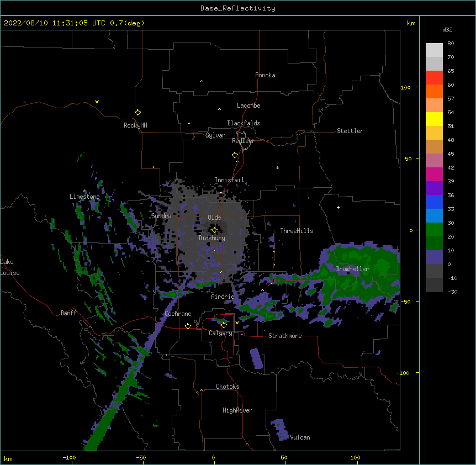Click the Strathmore town label
This screenshot has width=476, height=465.
pyautogui.click(x=285, y=336)
